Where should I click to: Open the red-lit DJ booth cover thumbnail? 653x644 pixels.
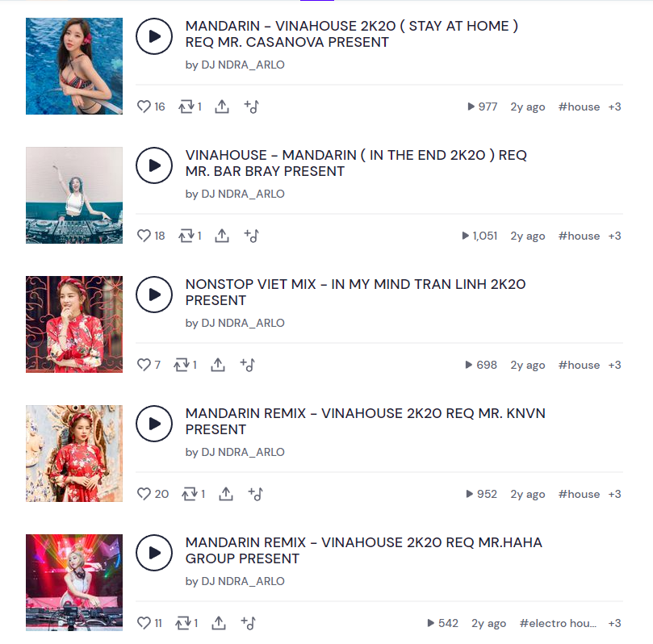click(74, 583)
